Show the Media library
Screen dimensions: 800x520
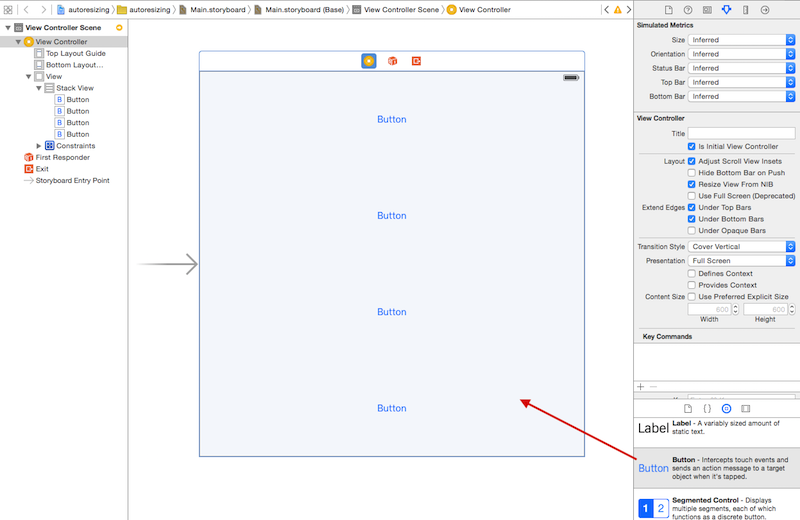click(x=746, y=408)
